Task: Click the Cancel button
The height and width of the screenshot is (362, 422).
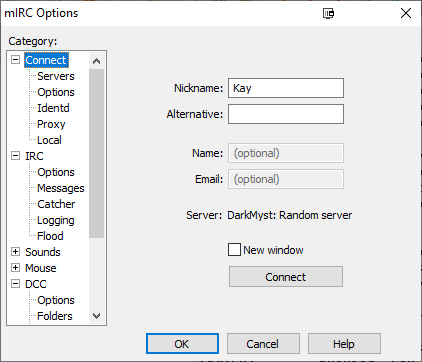Action: [x=263, y=344]
